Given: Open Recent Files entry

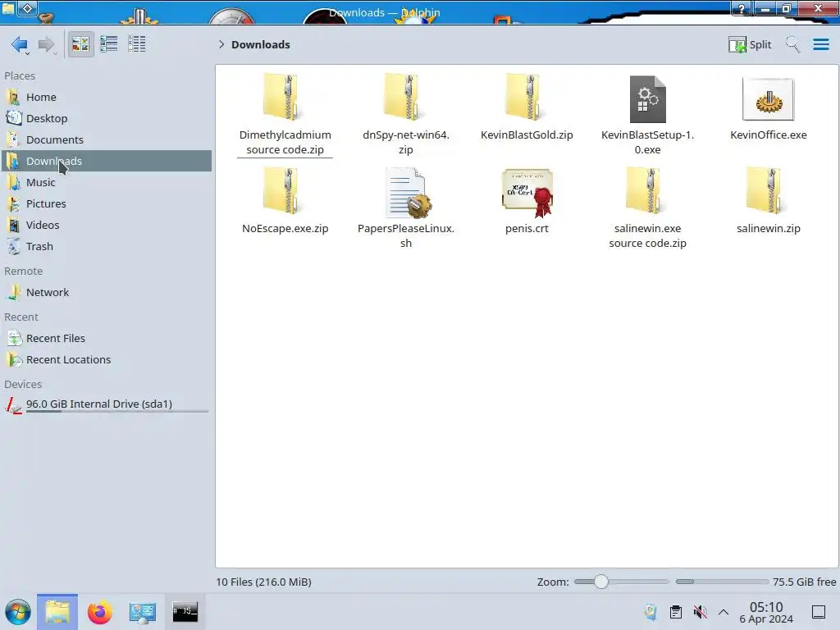Looking at the screenshot, I should coord(106,339).
